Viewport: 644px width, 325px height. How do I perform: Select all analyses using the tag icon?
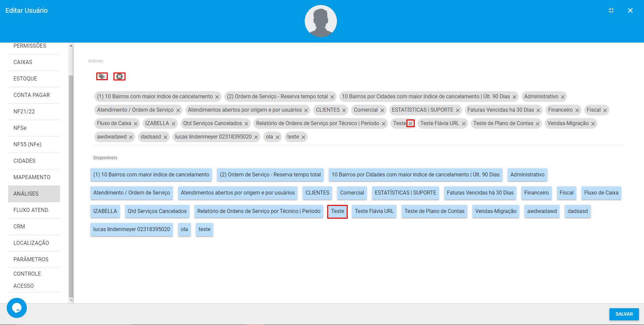102,76
